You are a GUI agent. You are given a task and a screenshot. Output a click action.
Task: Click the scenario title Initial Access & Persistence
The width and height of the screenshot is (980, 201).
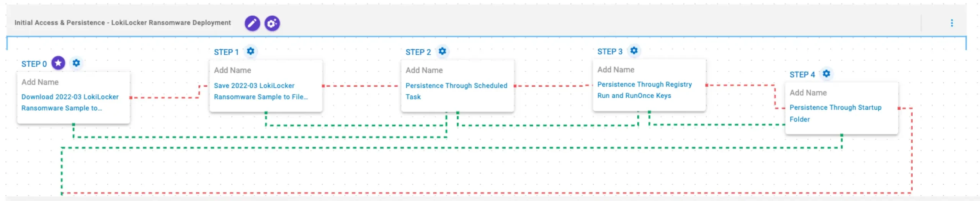pos(122,23)
